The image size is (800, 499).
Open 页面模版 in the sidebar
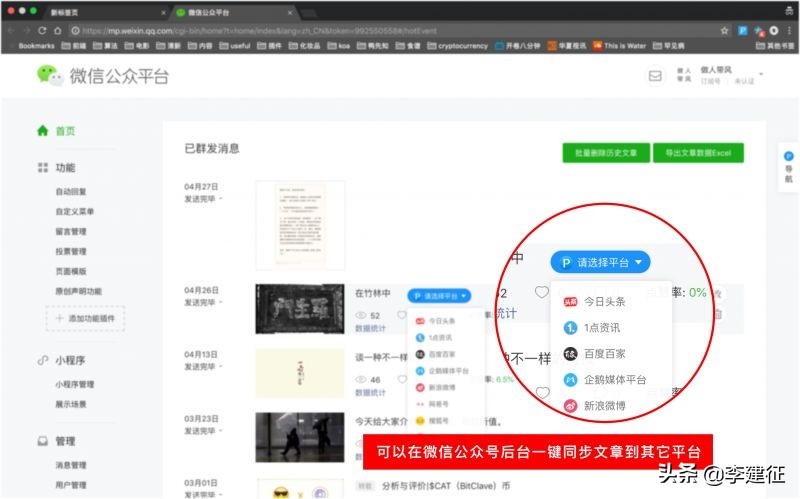[71, 271]
